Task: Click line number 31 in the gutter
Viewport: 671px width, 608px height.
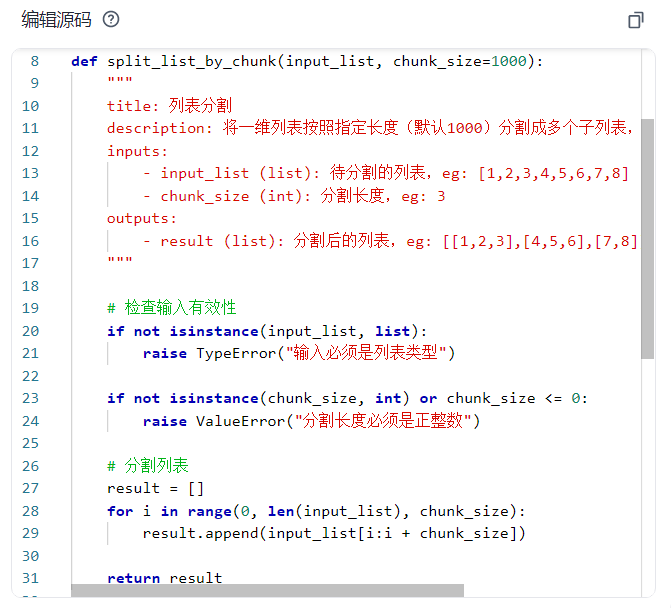Action: [x=30, y=578]
